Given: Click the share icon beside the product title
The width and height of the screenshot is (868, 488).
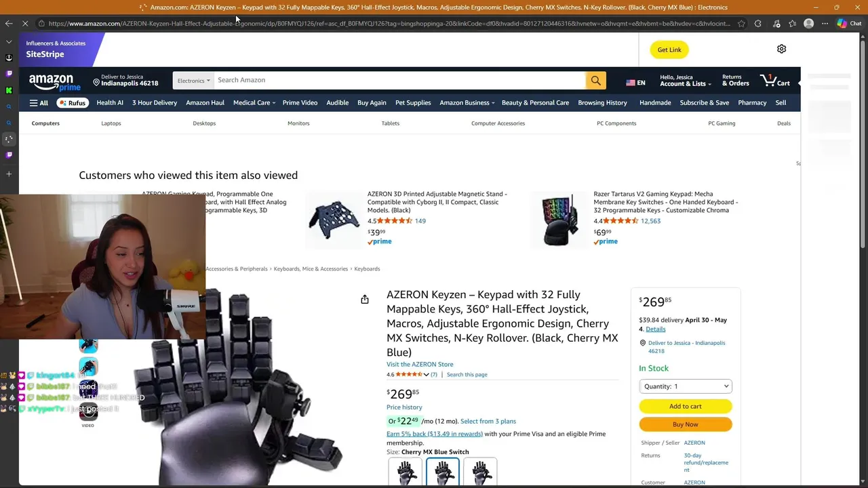Looking at the screenshot, I should click(365, 299).
